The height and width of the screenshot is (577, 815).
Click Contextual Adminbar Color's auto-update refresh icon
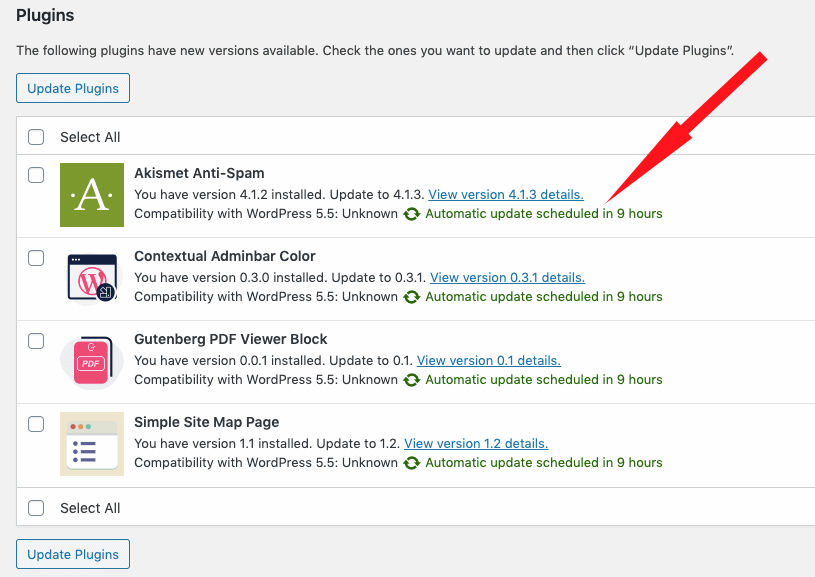click(x=412, y=297)
